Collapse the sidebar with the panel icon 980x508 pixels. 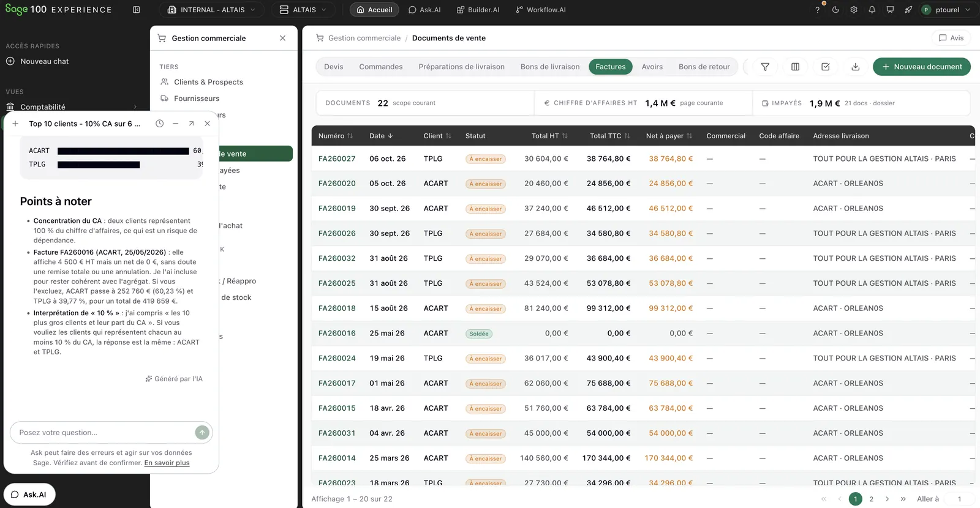coord(136,10)
